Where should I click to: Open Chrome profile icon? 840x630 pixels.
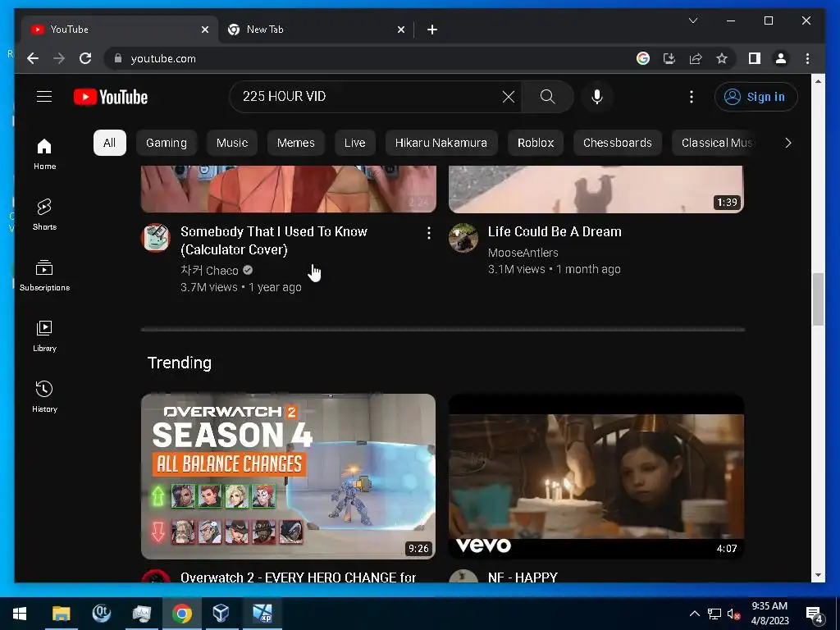coord(781,58)
